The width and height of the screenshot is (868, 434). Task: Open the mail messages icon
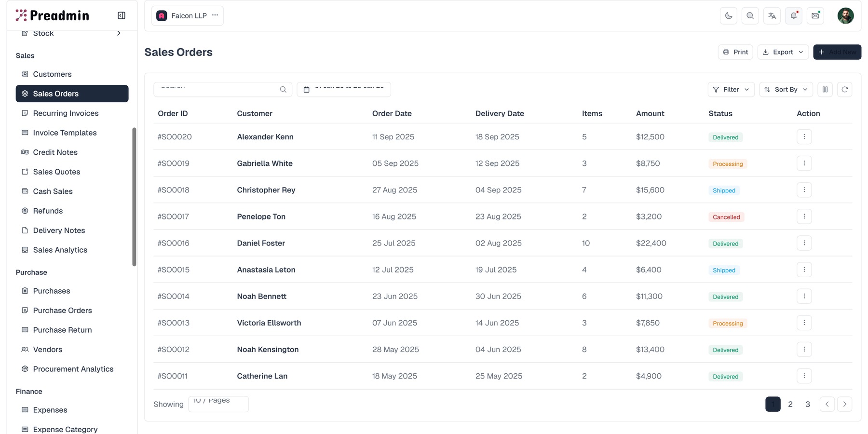815,15
